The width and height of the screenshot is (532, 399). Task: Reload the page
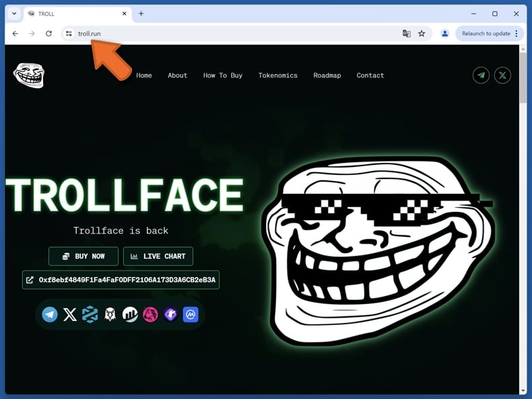click(x=49, y=34)
